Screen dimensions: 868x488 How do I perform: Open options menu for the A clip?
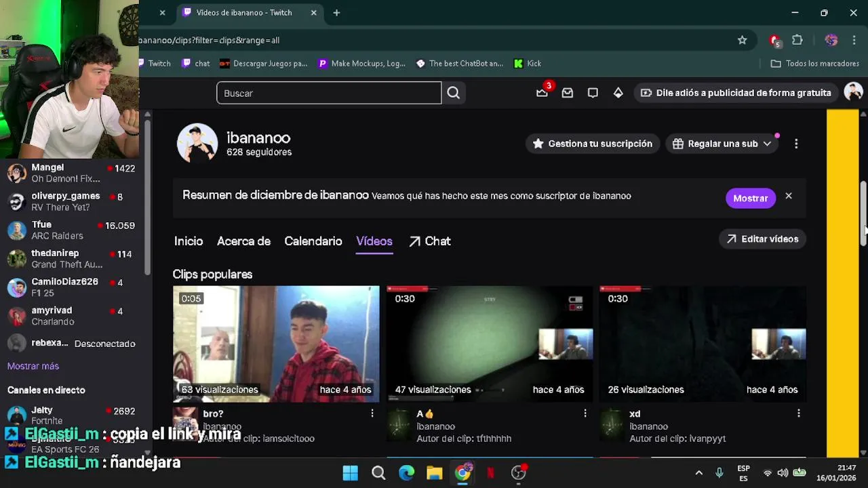[x=585, y=413]
